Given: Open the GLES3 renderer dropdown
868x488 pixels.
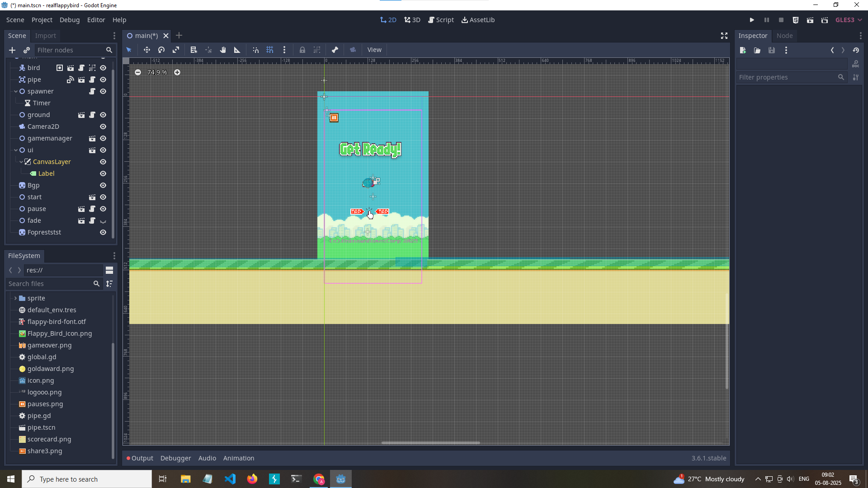Looking at the screenshot, I should [x=849, y=20].
